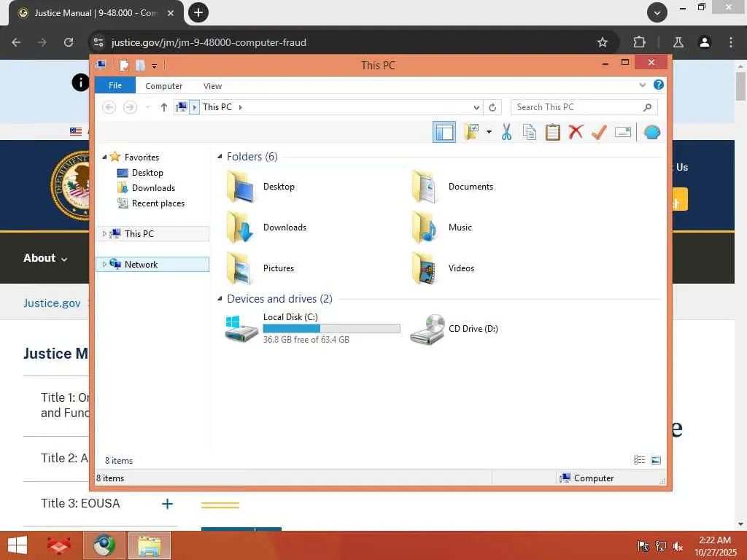Screen dimensions: 747x560
Task: Go up one folder level
Action: click(164, 107)
